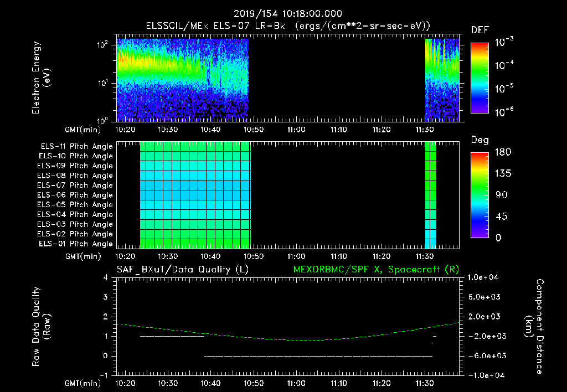Select the ELS-07 Pitch Angle row label

coord(75,185)
